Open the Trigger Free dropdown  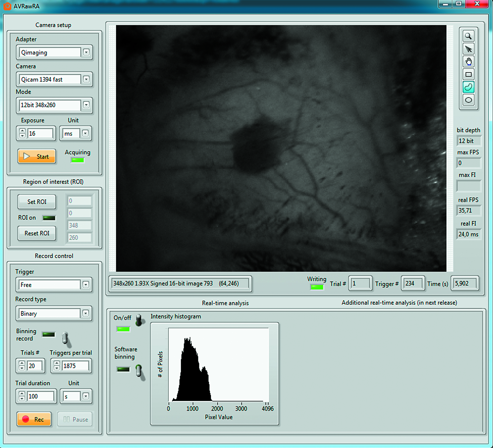86,284
